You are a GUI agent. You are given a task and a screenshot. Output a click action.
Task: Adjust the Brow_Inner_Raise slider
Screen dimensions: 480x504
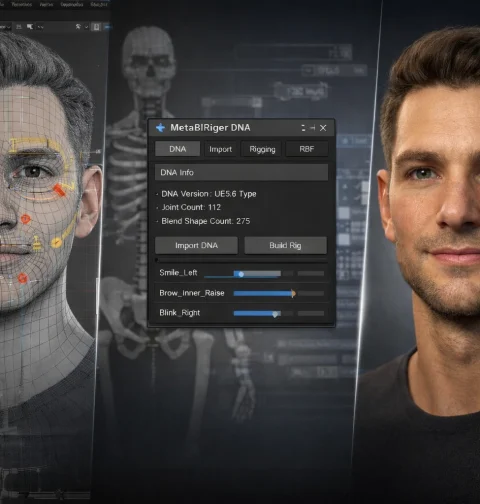pyautogui.click(x=264, y=293)
